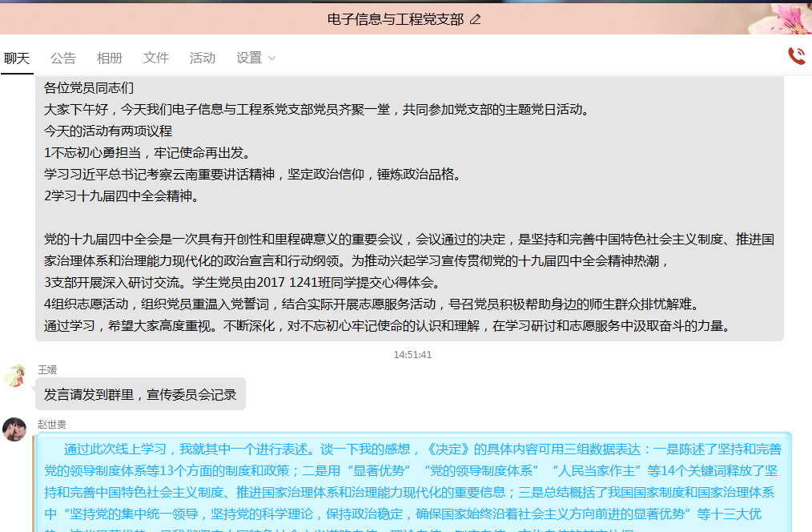Open 王媛's avatar profile picture
The width and height of the screenshot is (812, 532).
click(14, 376)
